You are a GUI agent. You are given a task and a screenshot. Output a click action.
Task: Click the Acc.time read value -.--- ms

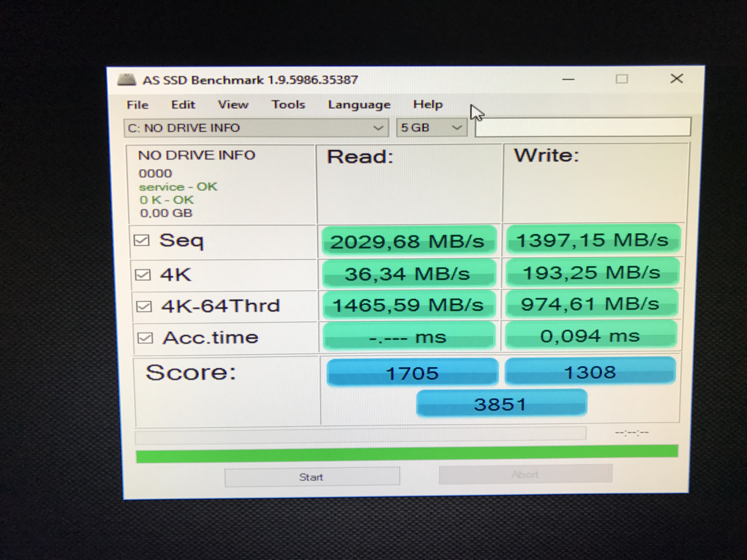pyautogui.click(x=409, y=336)
